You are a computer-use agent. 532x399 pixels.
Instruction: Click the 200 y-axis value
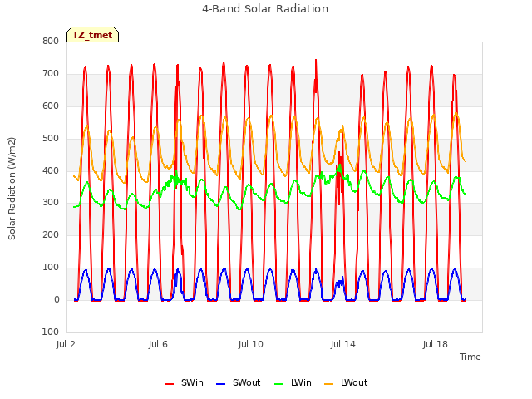[x=51, y=234]
